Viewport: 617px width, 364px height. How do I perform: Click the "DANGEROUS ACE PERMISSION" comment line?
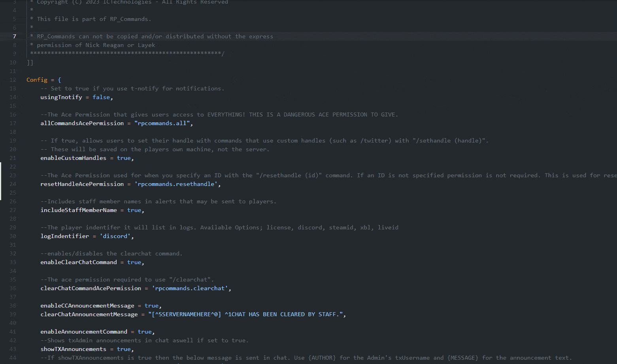pyautogui.click(x=219, y=114)
